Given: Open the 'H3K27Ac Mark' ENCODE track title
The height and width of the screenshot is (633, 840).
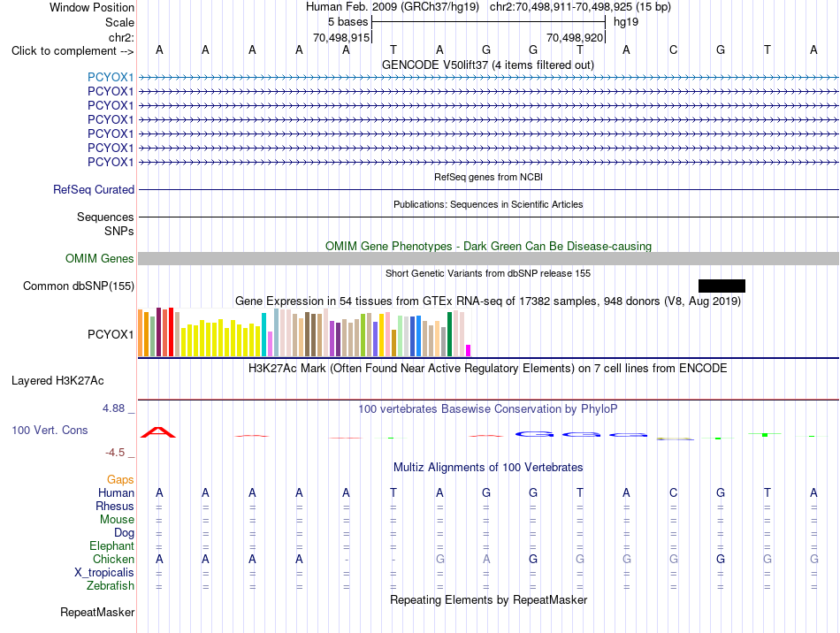Looking at the screenshot, I should tap(488, 368).
